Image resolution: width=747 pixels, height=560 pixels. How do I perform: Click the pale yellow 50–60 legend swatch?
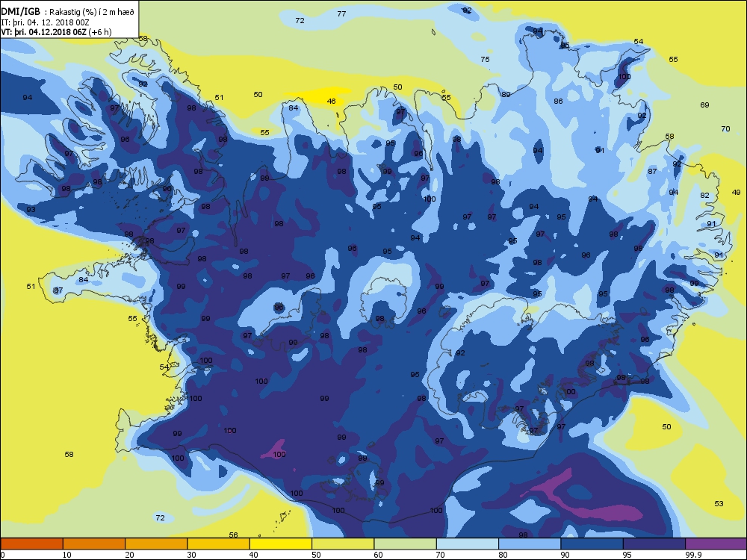[343, 544]
